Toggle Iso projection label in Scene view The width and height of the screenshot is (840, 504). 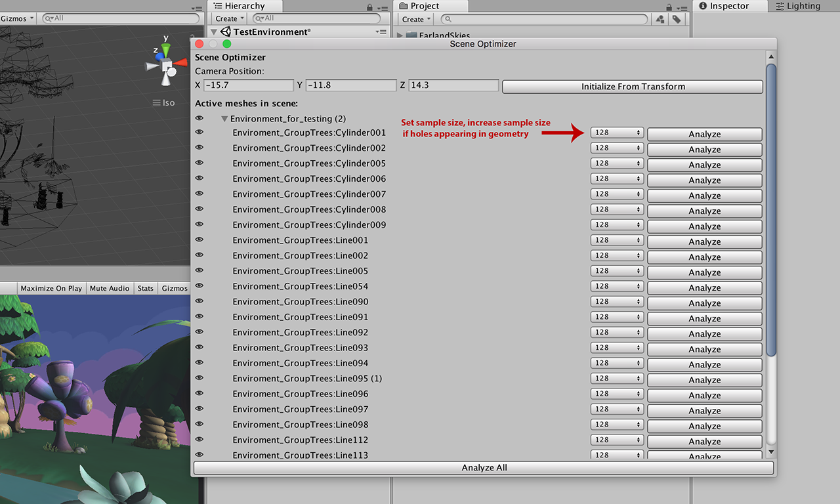[x=163, y=102]
